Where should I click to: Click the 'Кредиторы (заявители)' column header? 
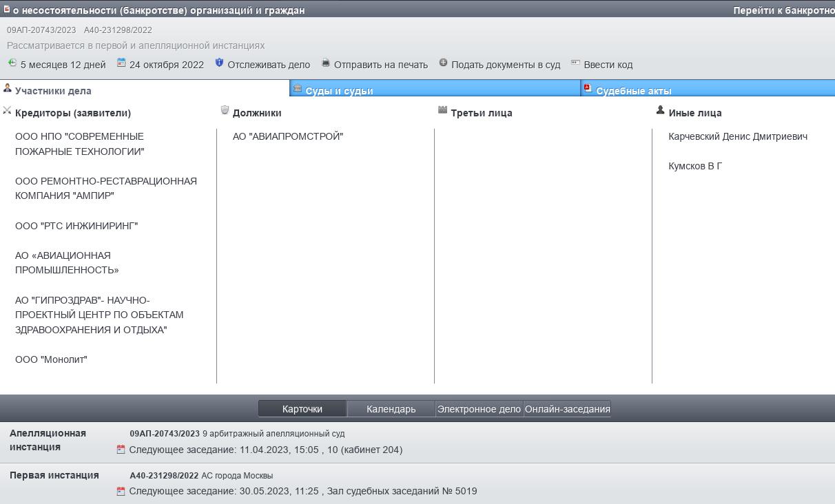tap(73, 113)
